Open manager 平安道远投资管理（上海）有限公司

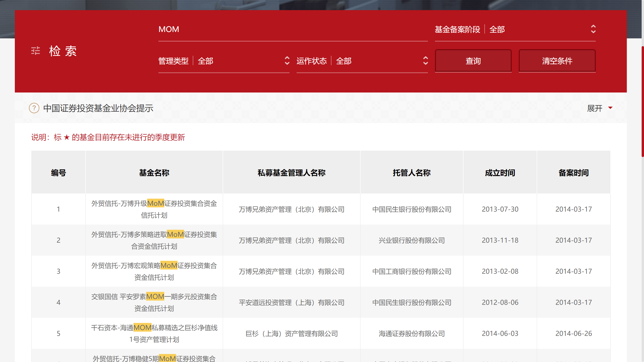pos(291,302)
